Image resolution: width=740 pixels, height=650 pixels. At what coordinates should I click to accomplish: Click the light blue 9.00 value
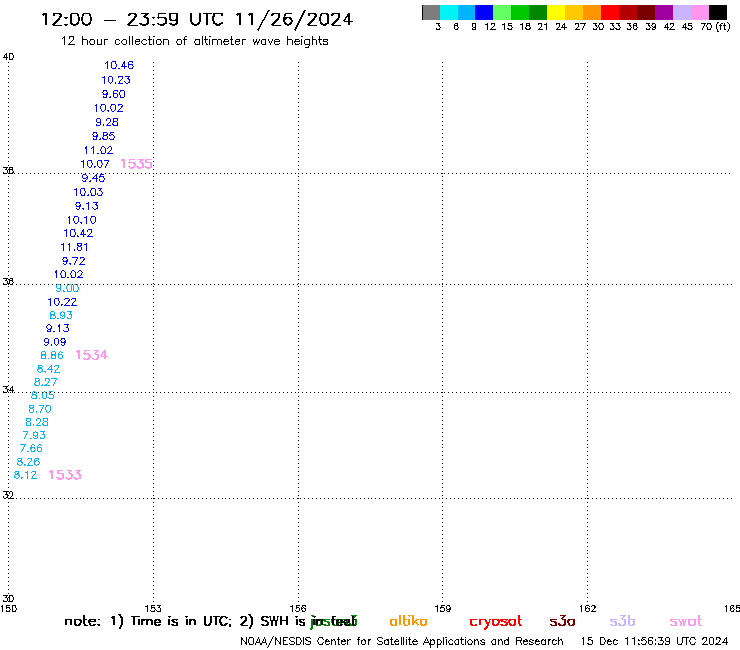pos(67,288)
